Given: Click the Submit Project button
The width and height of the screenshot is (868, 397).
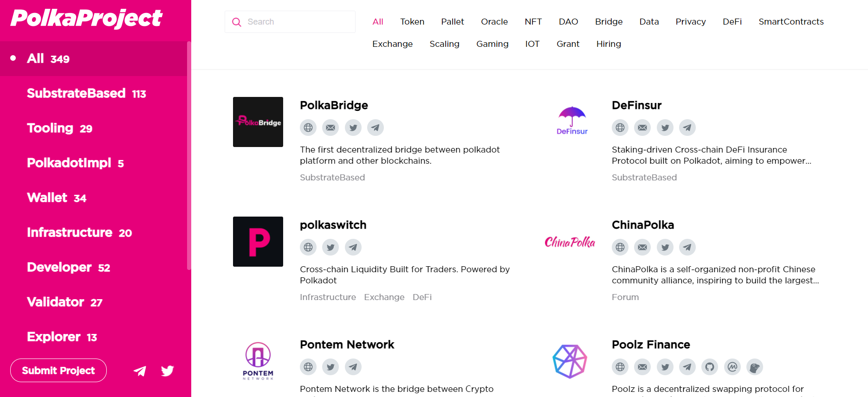Looking at the screenshot, I should coord(58,371).
